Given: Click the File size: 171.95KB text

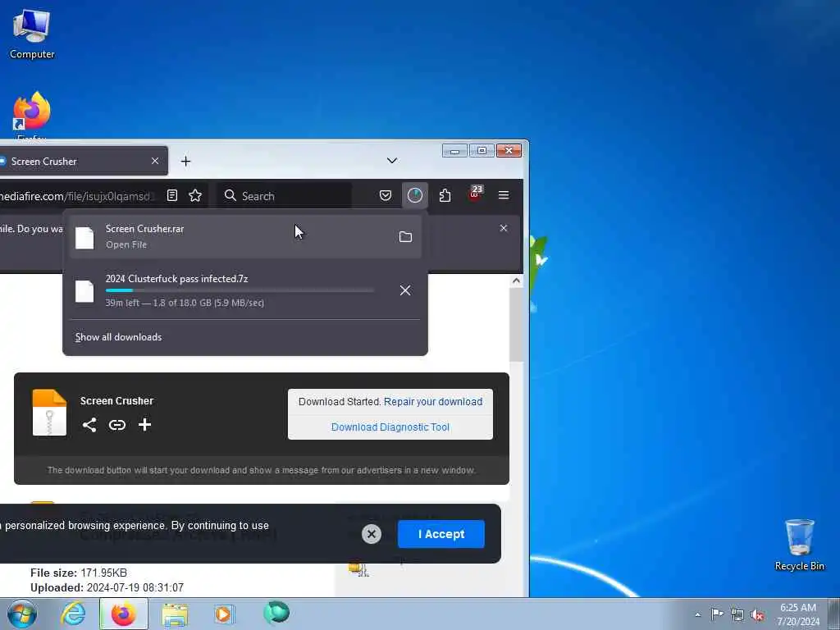Looking at the screenshot, I should pos(79,573).
